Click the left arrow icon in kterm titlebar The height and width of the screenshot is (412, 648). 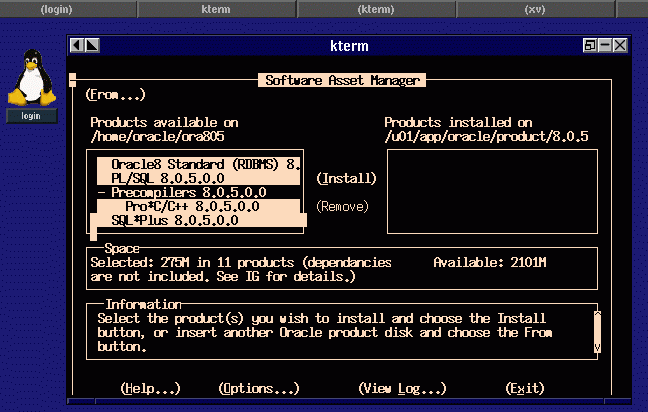[77, 45]
